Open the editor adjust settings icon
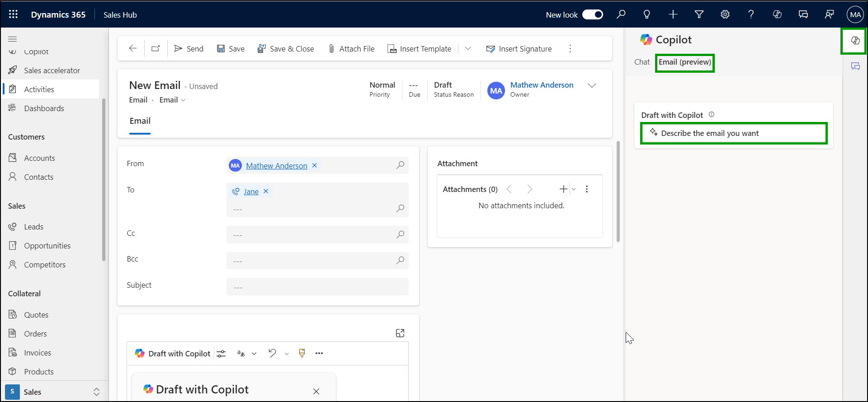Image resolution: width=868 pixels, height=402 pixels. pyautogui.click(x=221, y=354)
